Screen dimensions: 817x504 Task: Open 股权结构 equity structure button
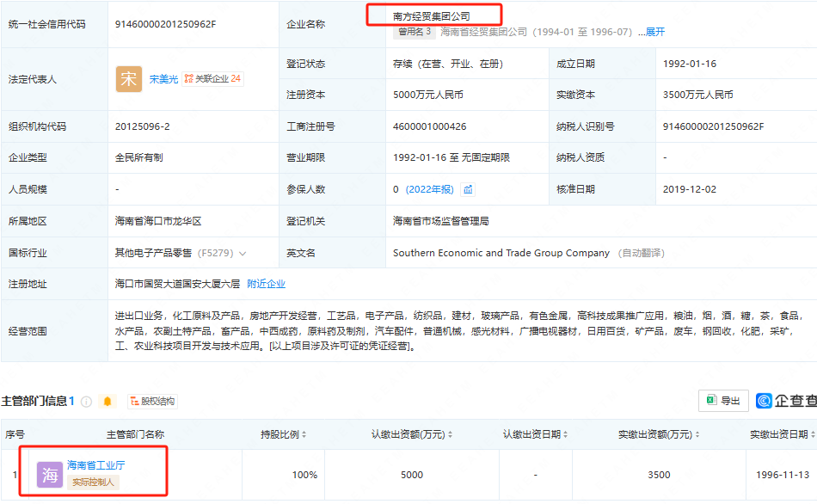click(153, 402)
